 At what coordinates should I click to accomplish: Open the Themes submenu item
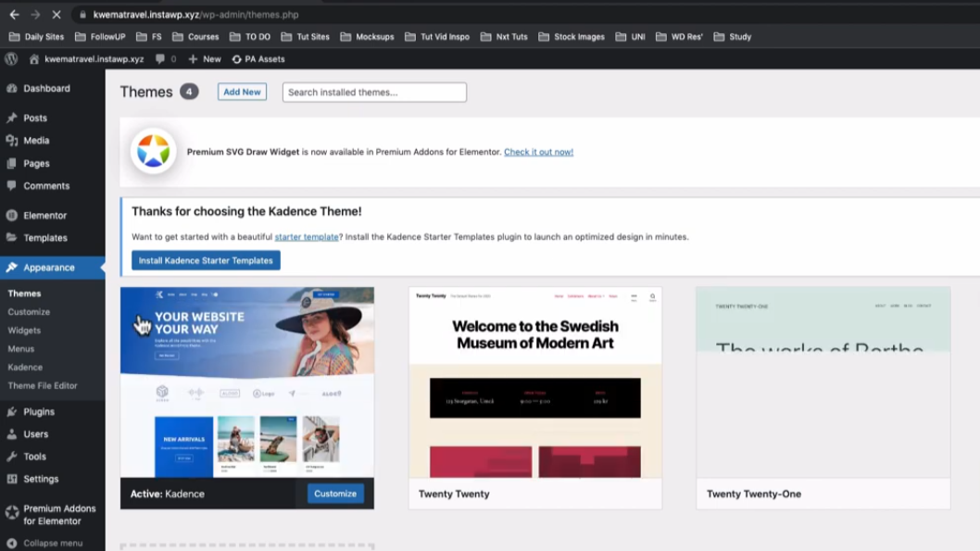pyautogui.click(x=24, y=293)
